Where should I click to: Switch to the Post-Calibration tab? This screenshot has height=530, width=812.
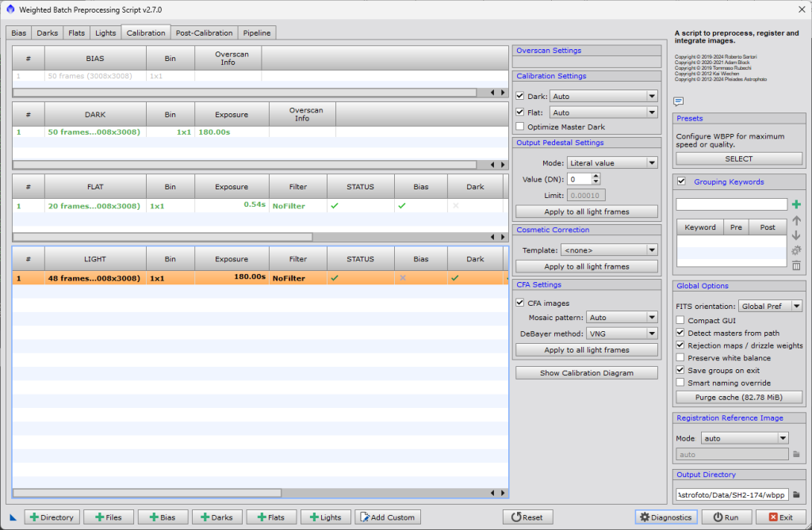(x=204, y=32)
